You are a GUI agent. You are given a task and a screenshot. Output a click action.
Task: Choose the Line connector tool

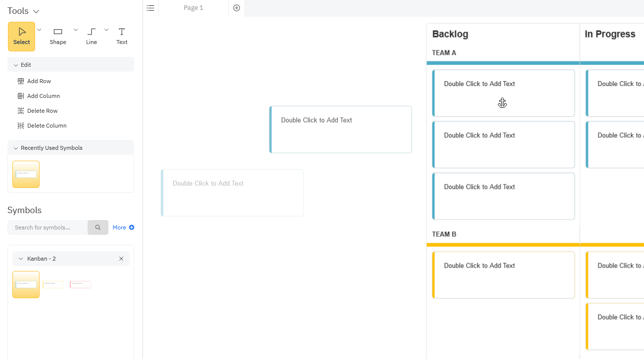tap(92, 32)
